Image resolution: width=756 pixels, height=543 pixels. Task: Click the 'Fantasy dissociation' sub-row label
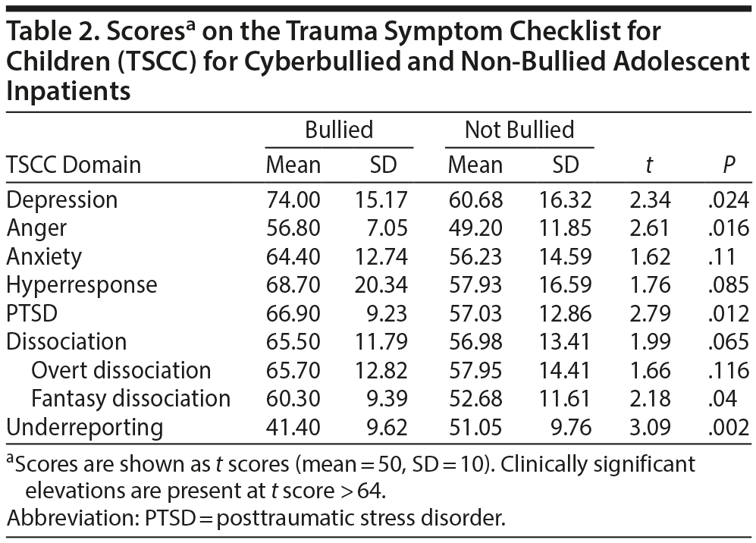point(131,399)
